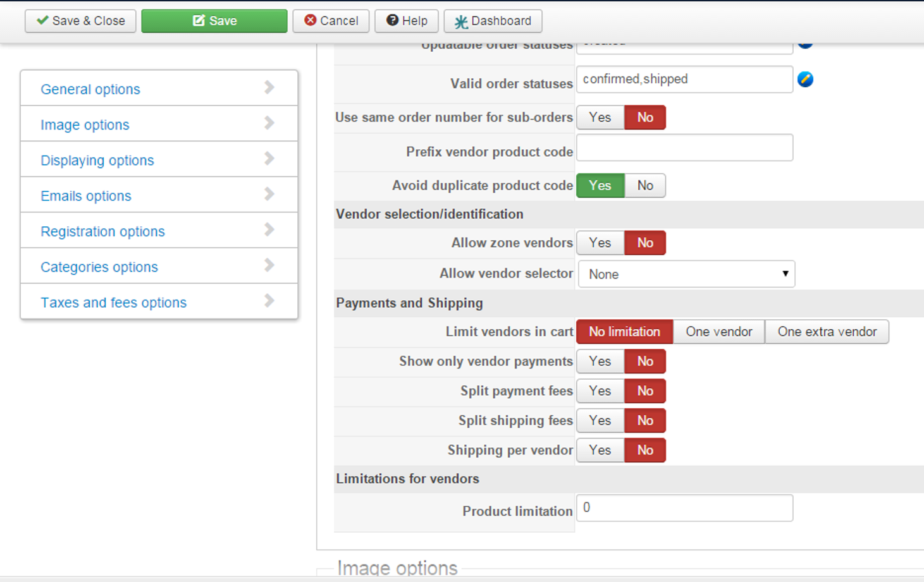
Task: Choose One vendor for Limit vendors in cart
Action: tap(718, 332)
